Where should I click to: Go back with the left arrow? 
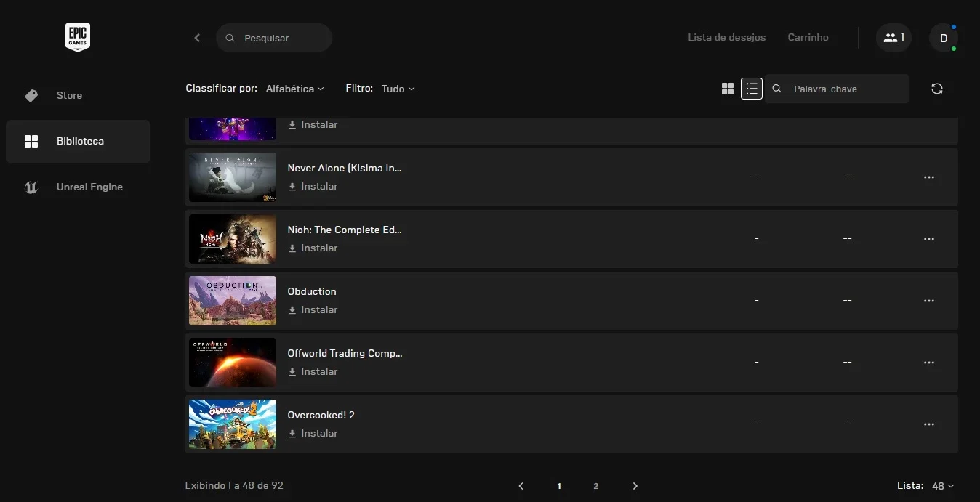coord(197,38)
